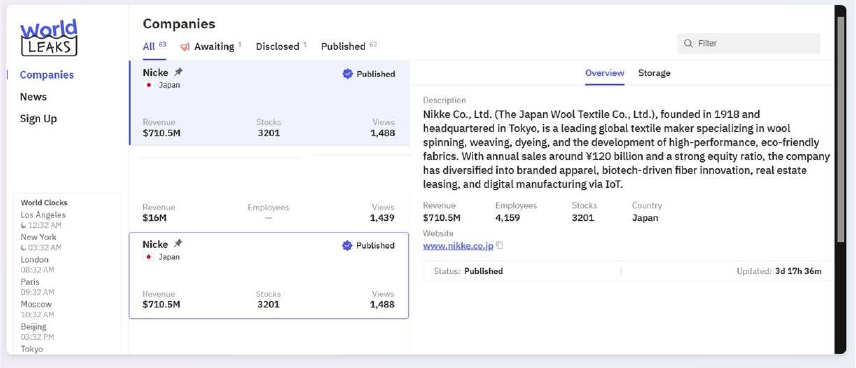Open the Storage tab

(x=654, y=73)
